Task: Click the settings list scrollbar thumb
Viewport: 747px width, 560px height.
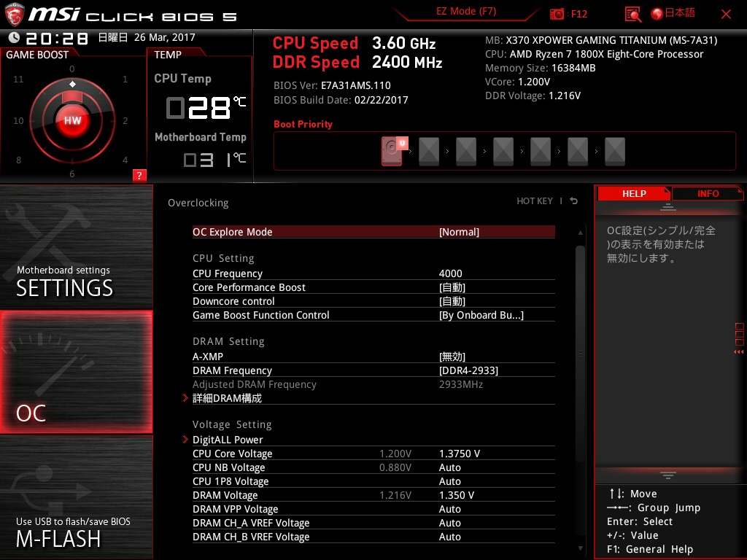Action: [580, 354]
